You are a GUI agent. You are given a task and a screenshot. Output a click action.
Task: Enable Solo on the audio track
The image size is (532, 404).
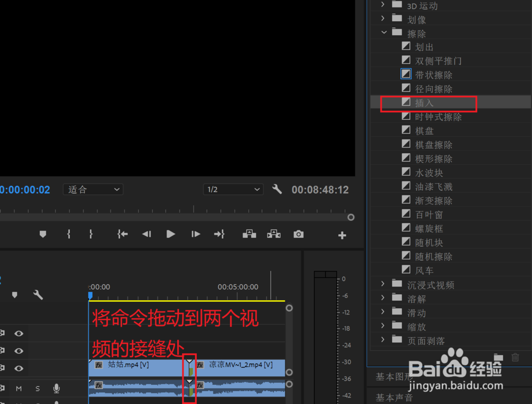point(37,389)
